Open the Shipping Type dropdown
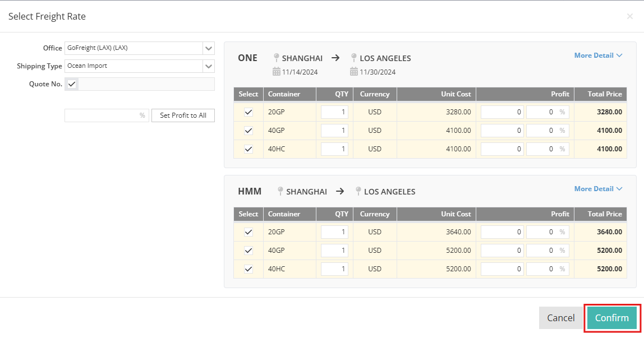The height and width of the screenshot is (338, 644). click(208, 66)
